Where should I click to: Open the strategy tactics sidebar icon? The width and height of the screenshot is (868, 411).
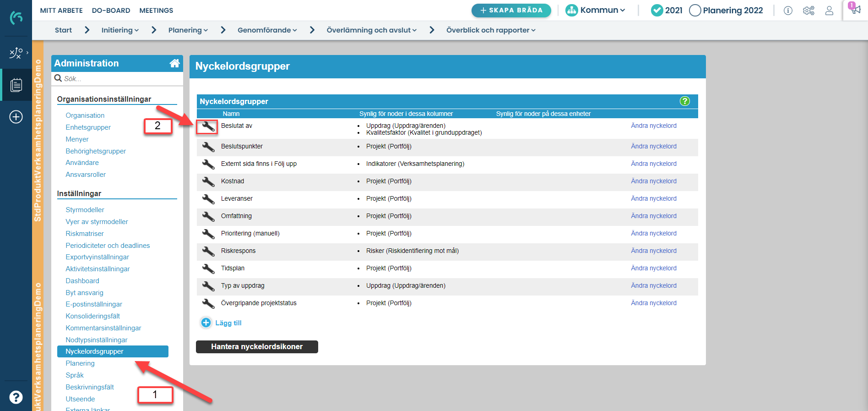tap(16, 53)
